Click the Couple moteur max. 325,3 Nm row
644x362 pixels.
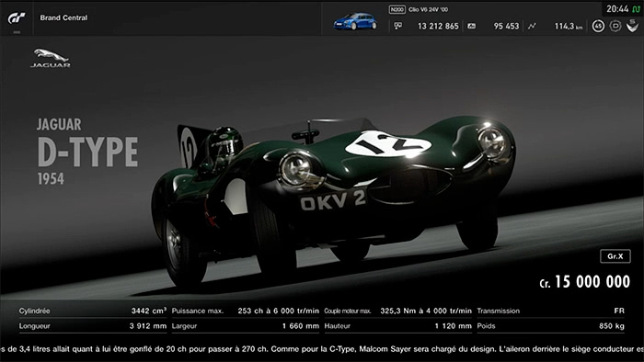[x=398, y=311]
